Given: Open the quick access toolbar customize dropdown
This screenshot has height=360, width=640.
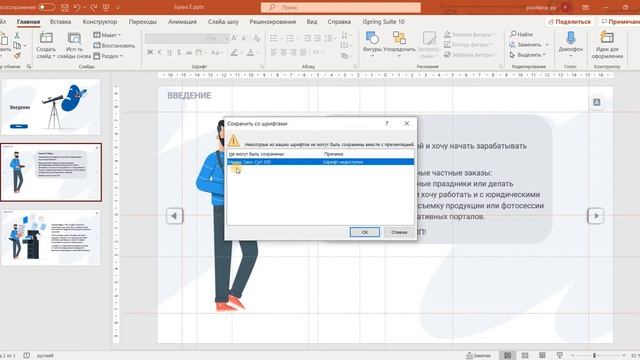Looking at the screenshot, I should pos(118,8).
